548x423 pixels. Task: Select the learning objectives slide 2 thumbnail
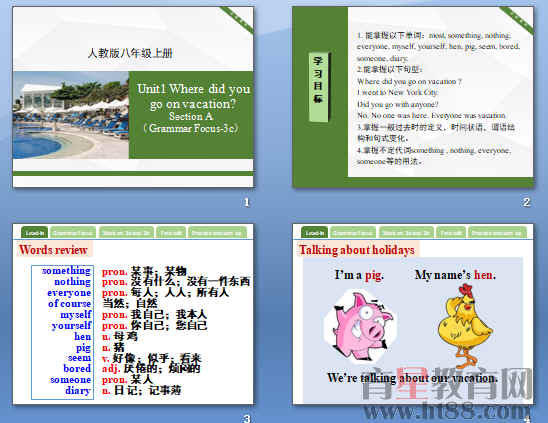[413, 97]
